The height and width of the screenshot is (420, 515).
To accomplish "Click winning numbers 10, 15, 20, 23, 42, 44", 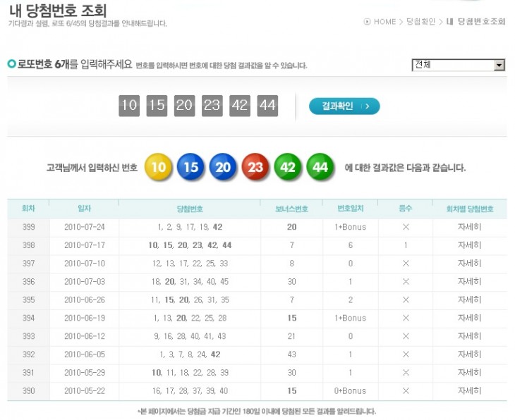I will click(x=190, y=245).
